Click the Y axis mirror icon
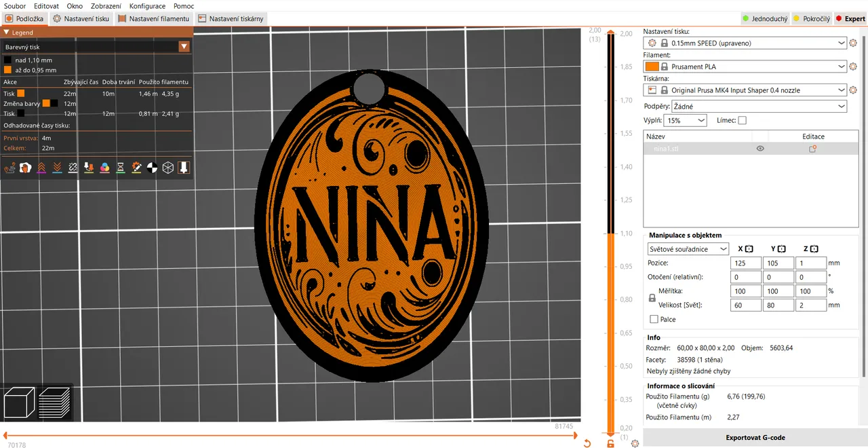868x448 pixels. 782,249
